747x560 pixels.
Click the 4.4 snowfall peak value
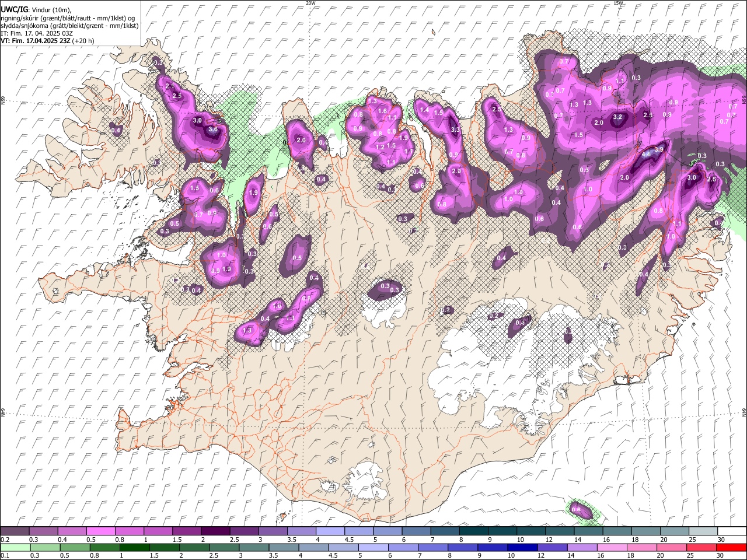pos(645,155)
